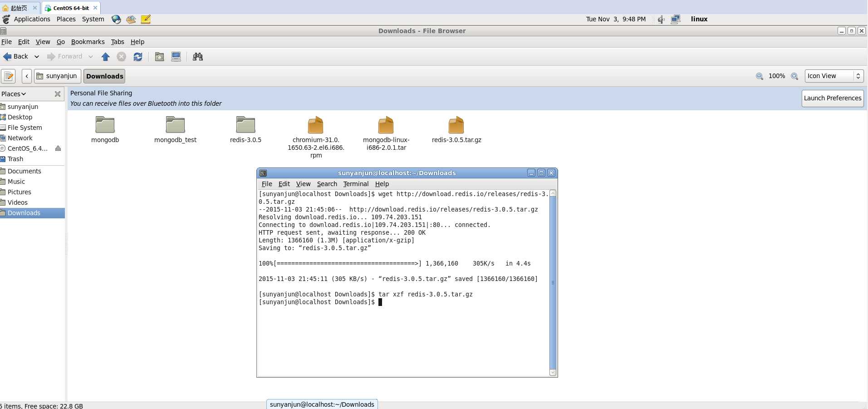This screenshot has width=868, height=409.
Task: Click the network connection tray icon
Action: [676, 19]
